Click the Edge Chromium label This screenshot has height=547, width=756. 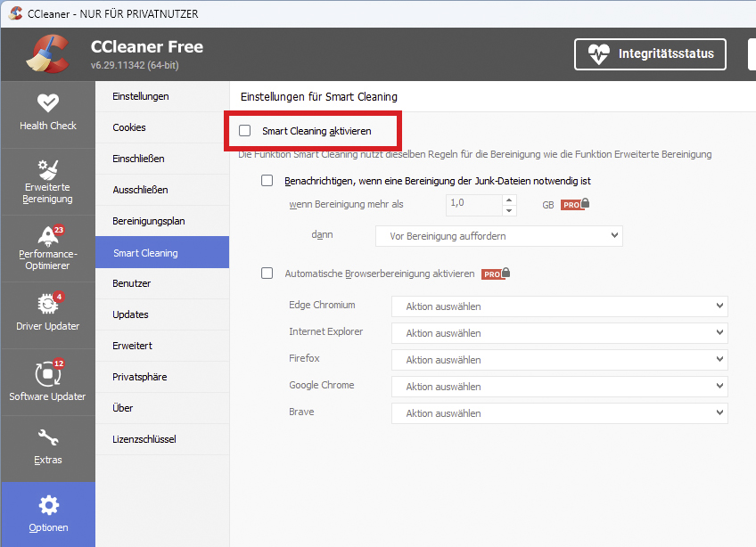(x=322, y=305)
